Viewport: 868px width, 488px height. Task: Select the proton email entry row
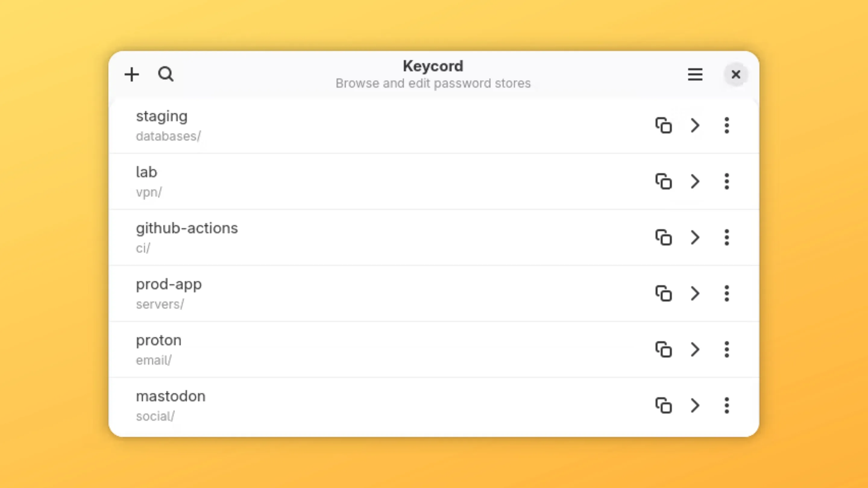tap(371, 349)
